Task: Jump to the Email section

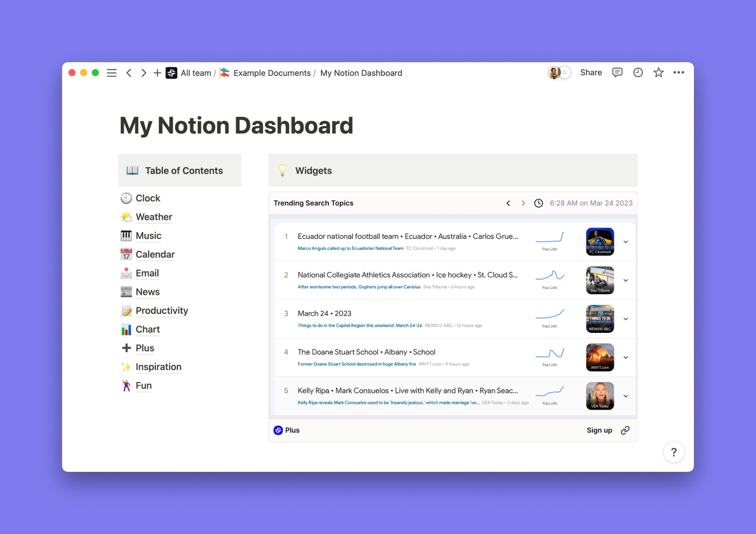Action: [x=147, y=273]
